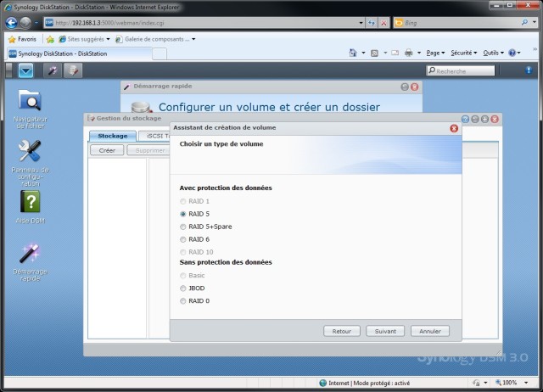Open the Storage Manager taskbar icon
This screenshot has height=392, width=543.
click(x=73, y=70)
